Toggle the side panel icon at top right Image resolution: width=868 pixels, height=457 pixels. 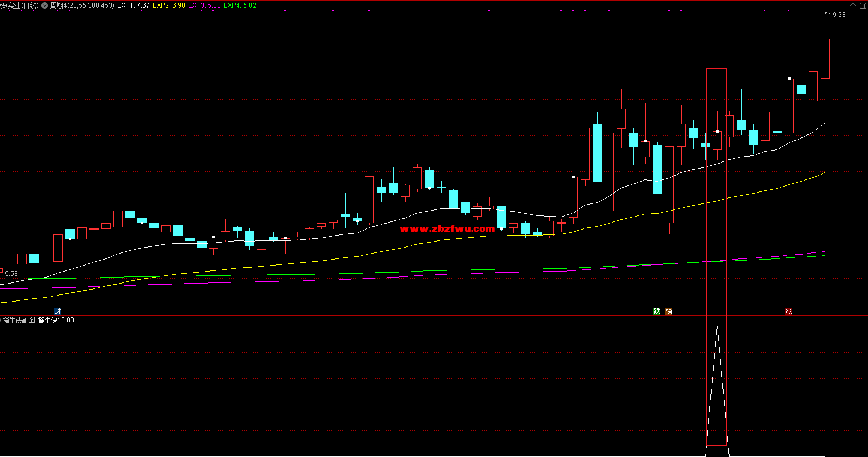coord(862,5)
